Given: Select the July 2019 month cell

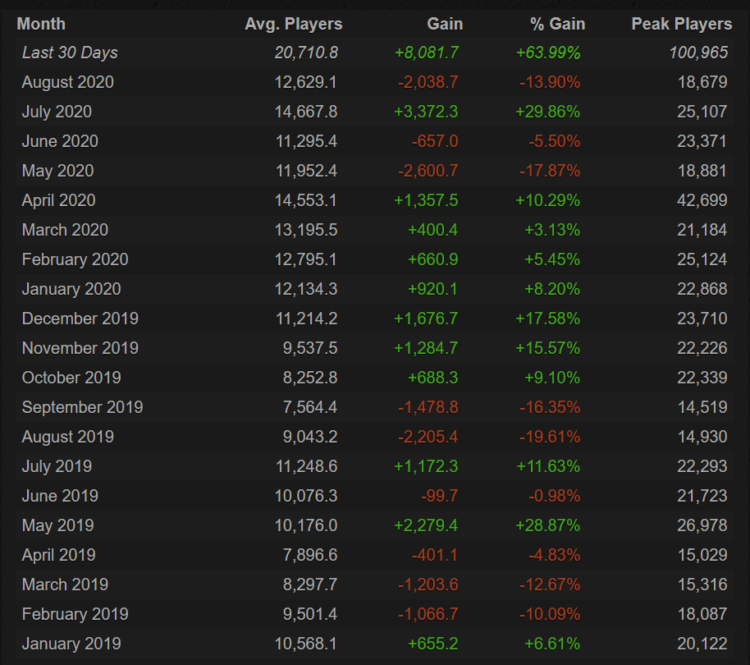Looking at the screenshot, I should (x=57, y=466).
